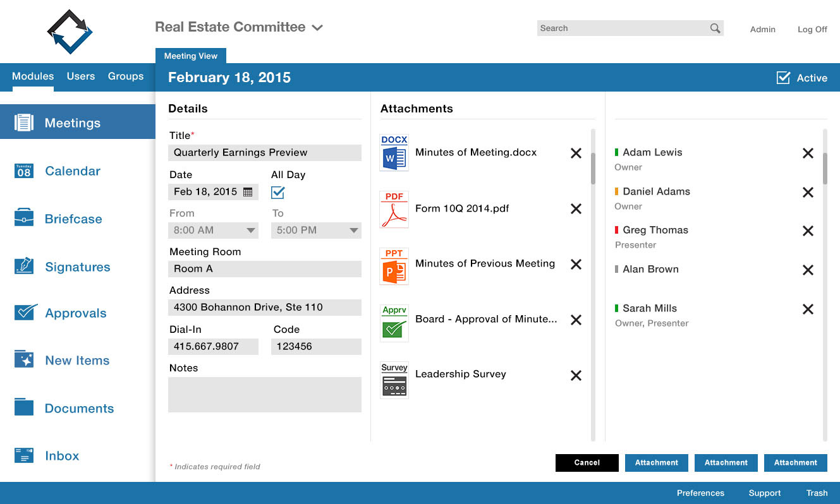Viewport: 840px width, 504px height.
Task: Select attendee name Sarah Mills
Action: (650, 308)
